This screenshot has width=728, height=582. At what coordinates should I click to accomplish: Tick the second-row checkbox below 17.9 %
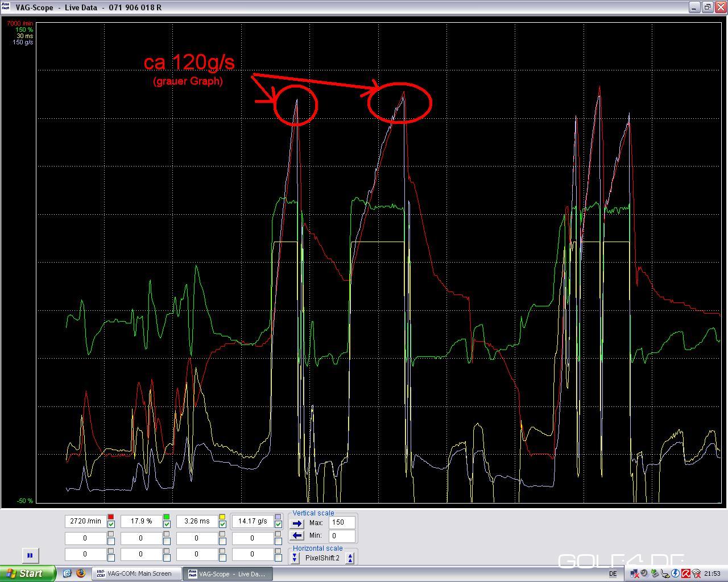pyautogui.click(x=167, y=541)
